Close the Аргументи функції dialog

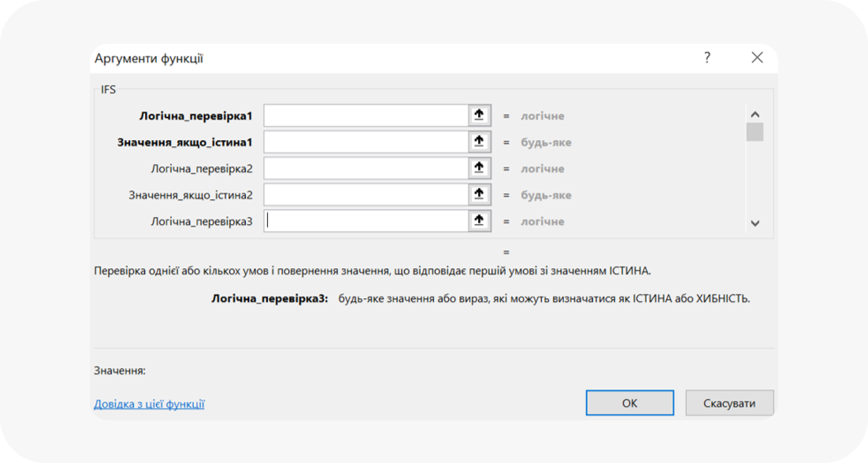(758, 58)
